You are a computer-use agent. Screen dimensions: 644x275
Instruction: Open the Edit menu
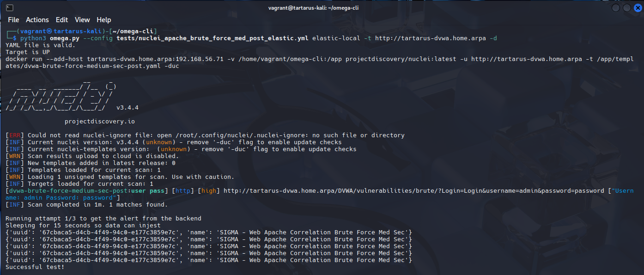(x=61, y=20)
